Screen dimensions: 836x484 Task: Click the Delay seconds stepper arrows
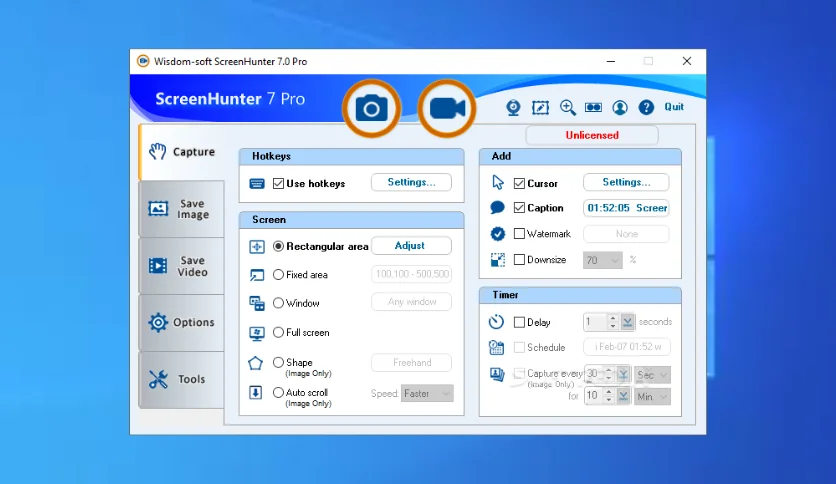click(613, 322)
